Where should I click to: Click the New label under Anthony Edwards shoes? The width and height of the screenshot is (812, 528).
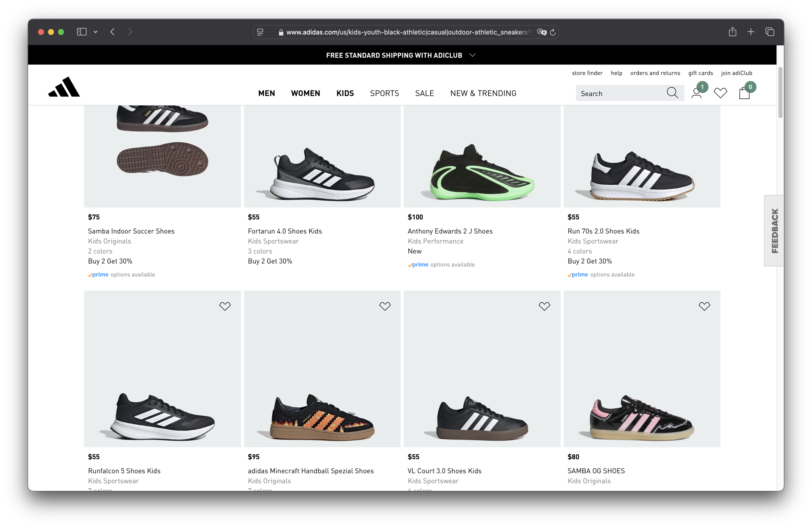414,251
